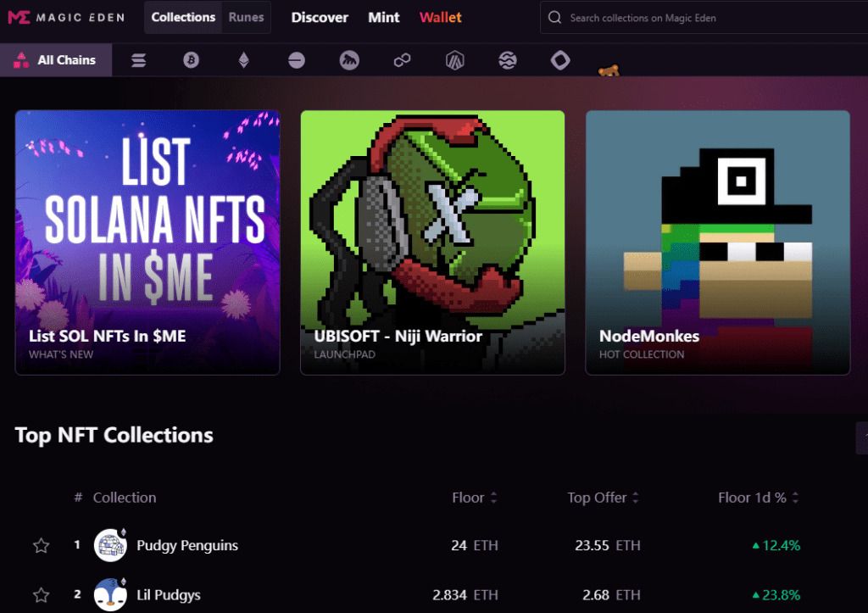The width and height of the screenshot is (868, 613).
Task: Sort collections by Floor 1d % column
Action: [x=759, y=498]
